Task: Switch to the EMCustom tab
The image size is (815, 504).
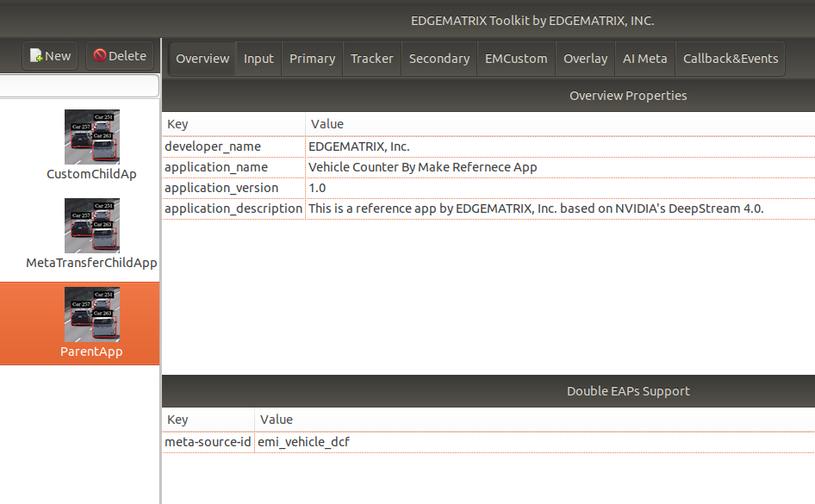Action: pyautogui.click(x=516, y=59)
